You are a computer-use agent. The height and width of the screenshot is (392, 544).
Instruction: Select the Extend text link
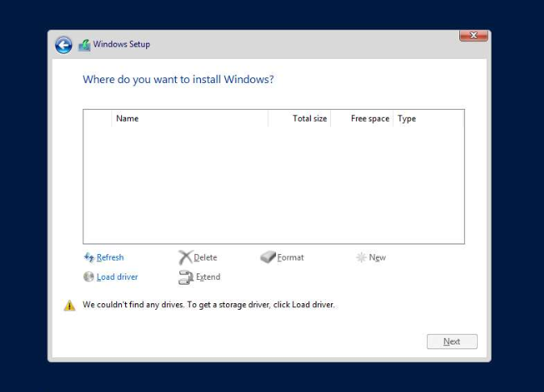pyautogui.click(x=208, y=277)
